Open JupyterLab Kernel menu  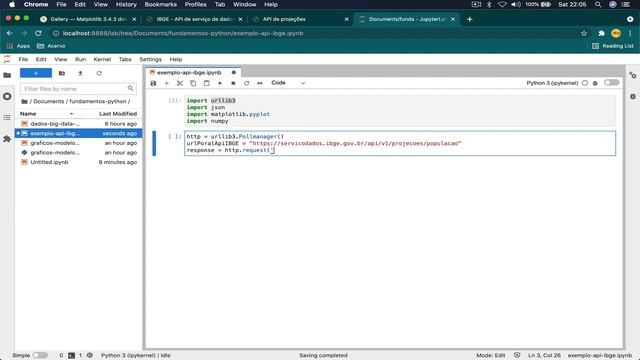tap(102, 59)
